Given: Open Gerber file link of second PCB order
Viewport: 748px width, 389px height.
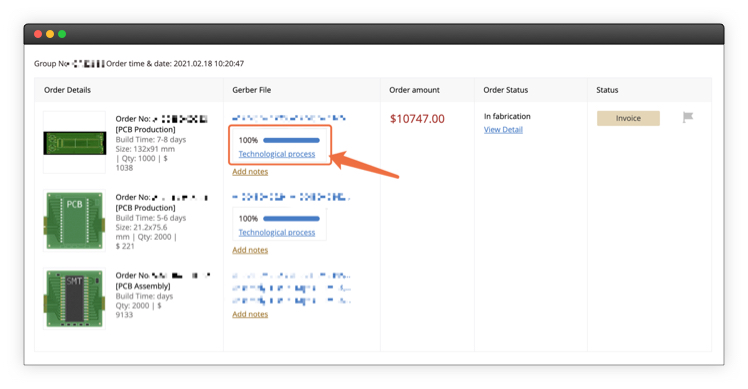Looking at the screenshot, I should coord(291,197).
